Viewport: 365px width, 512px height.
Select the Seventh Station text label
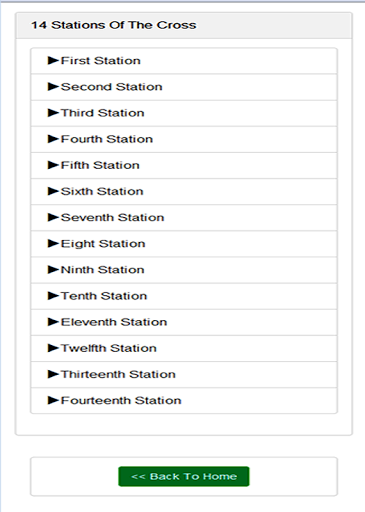[x=112, y=217]
